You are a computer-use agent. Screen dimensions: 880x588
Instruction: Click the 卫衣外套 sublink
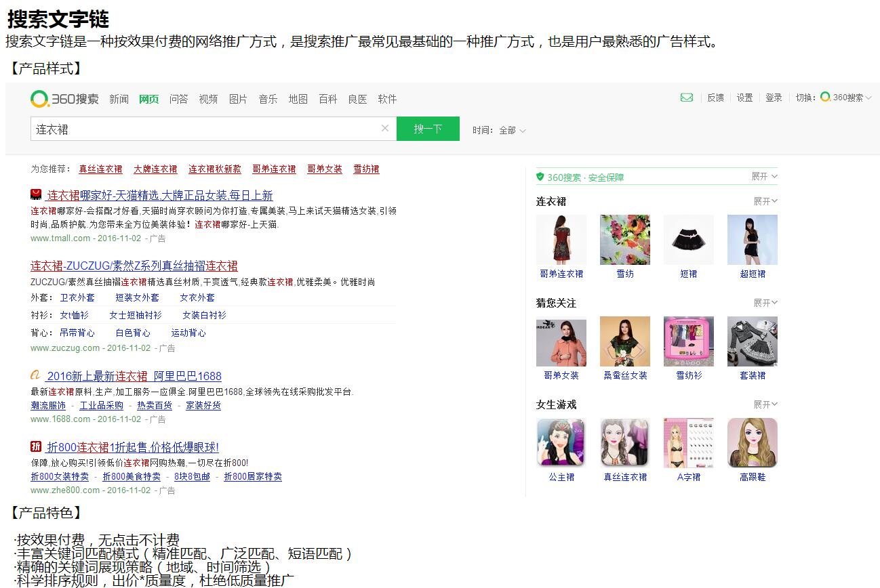(x=77, y=297)
